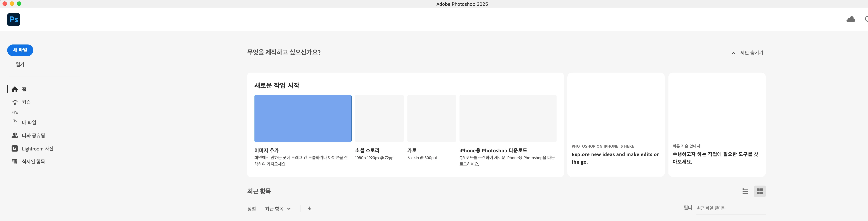Open 삭제된 항목 trash icon
Image resolution: width=868 pixels, height=221 pixels.
tap(15, 161)
